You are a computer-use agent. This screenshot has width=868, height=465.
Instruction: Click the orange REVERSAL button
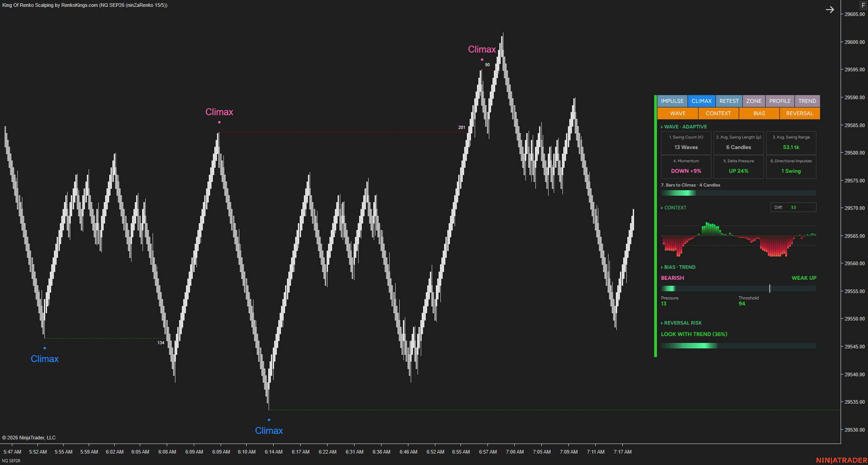coord(799,113)
